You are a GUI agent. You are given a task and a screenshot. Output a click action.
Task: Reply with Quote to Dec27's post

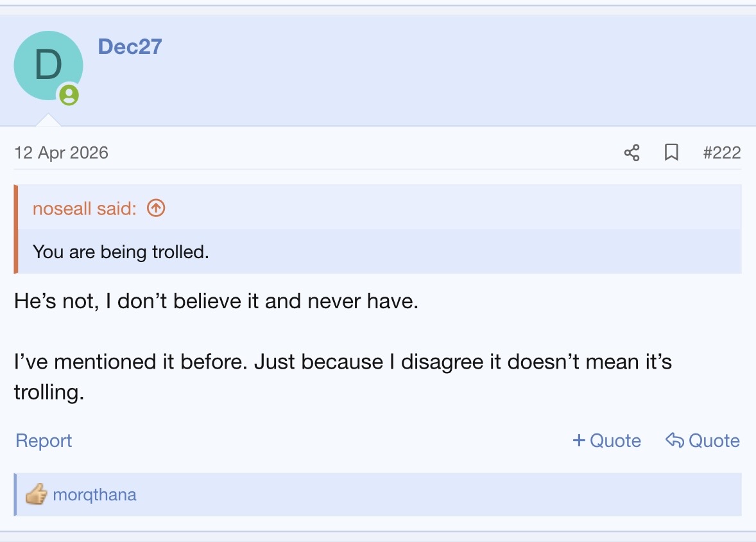(703, 440)
